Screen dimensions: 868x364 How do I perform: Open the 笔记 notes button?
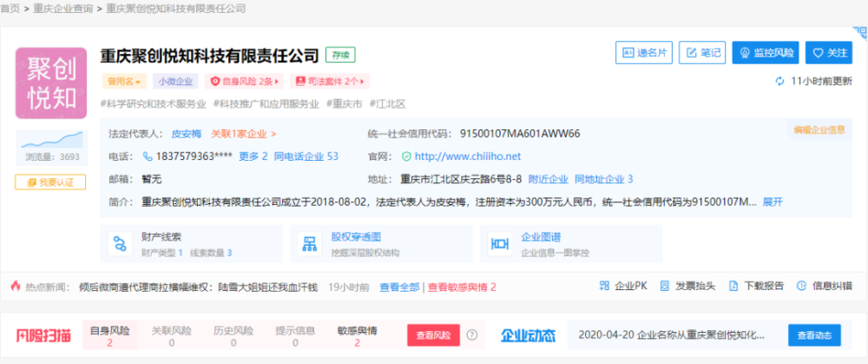[x=702, y=53]
